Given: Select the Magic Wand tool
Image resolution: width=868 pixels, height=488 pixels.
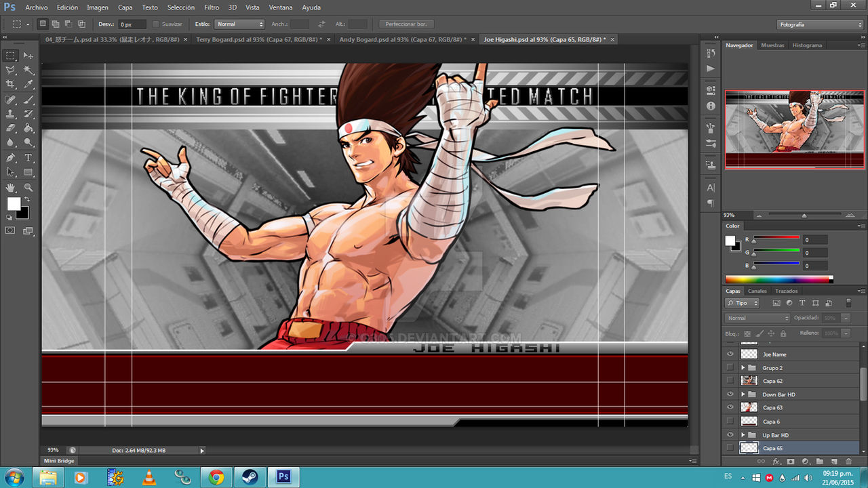Looking at the screenshot, I should tap(28, 70).
